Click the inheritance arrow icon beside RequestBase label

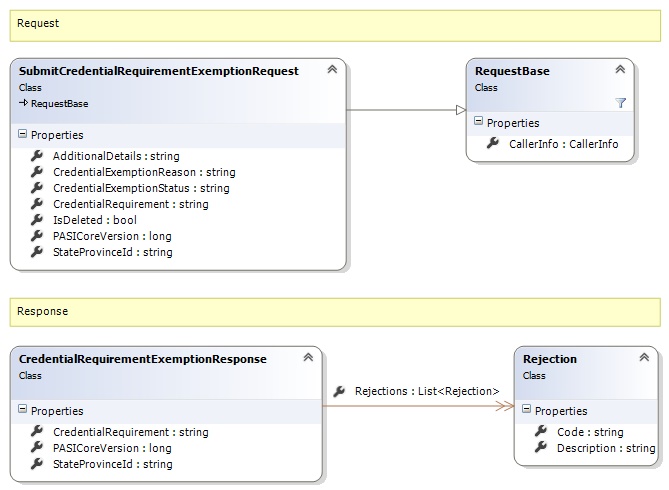click(x=23, y=103)
